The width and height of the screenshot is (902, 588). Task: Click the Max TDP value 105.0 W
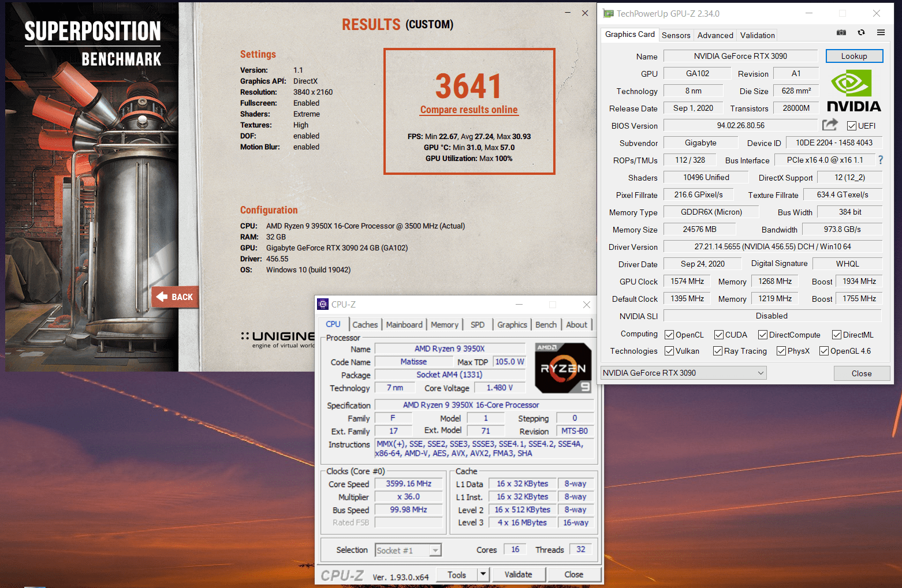tap(509, 362)
